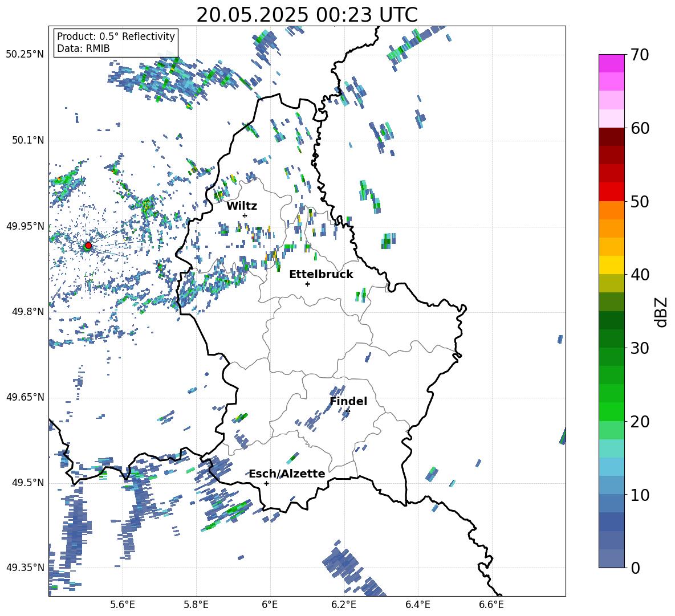The width and height of the screenshot is (675, 616).
Task: Click the 6.6°E longitude label
Action: [x=491, y=605]
